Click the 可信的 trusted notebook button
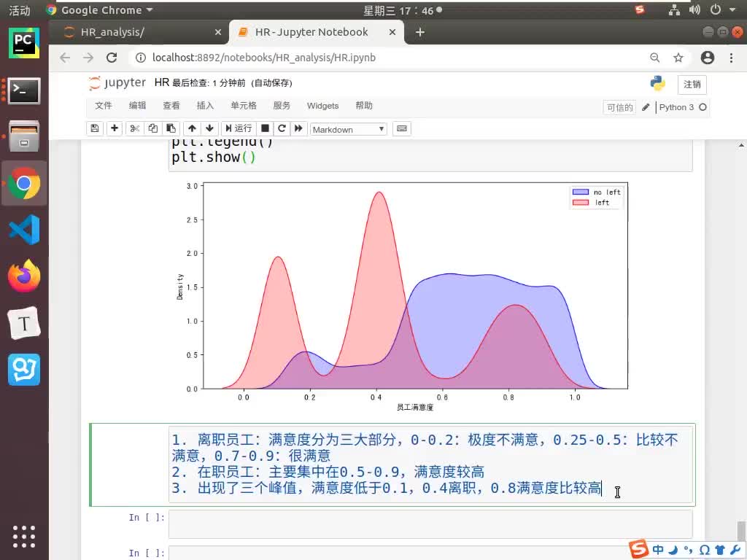This screenshot has width=747, height=560. 619,108
